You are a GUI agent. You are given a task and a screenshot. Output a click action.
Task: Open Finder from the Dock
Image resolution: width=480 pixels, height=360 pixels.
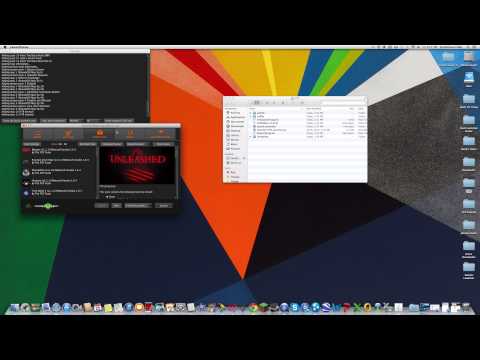point(14,307)
